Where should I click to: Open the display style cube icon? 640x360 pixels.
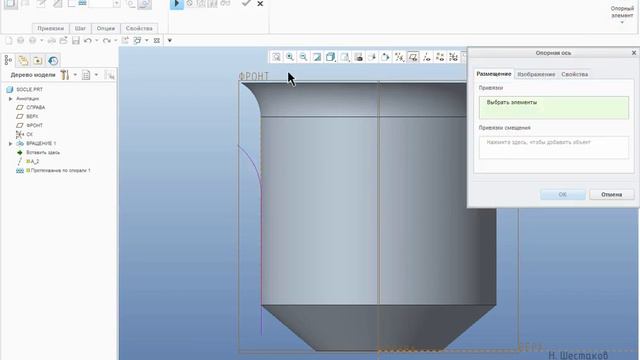coord(331,57)
